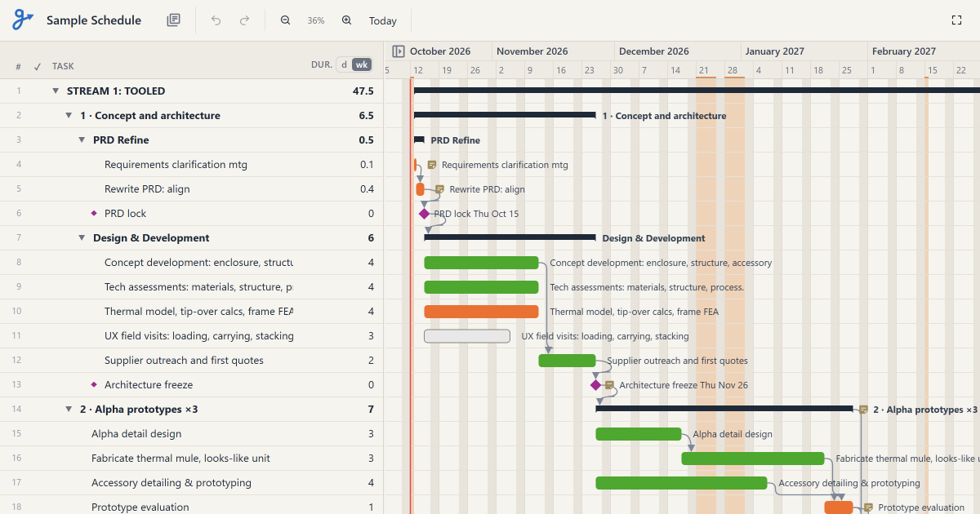Enter fullscreen mode
The image size is (980, 514).
pyautogui.click(x=957, y=20)
